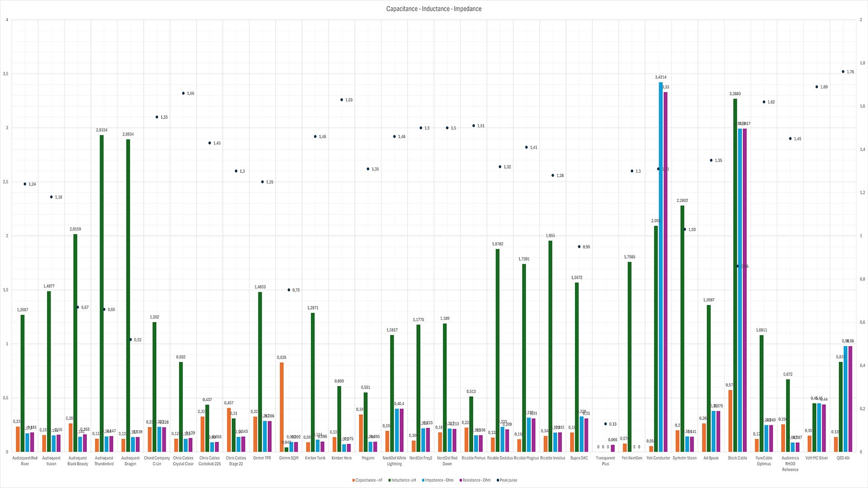Select the Audioquest Thunderbird axis label
Viewport: 868px width, 488px height.
tap(104, 461)
